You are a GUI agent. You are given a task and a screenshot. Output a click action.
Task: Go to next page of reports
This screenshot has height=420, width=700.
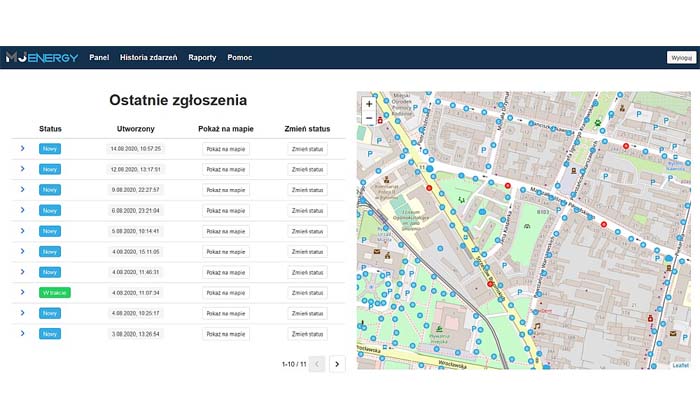(x=337, y=364)
